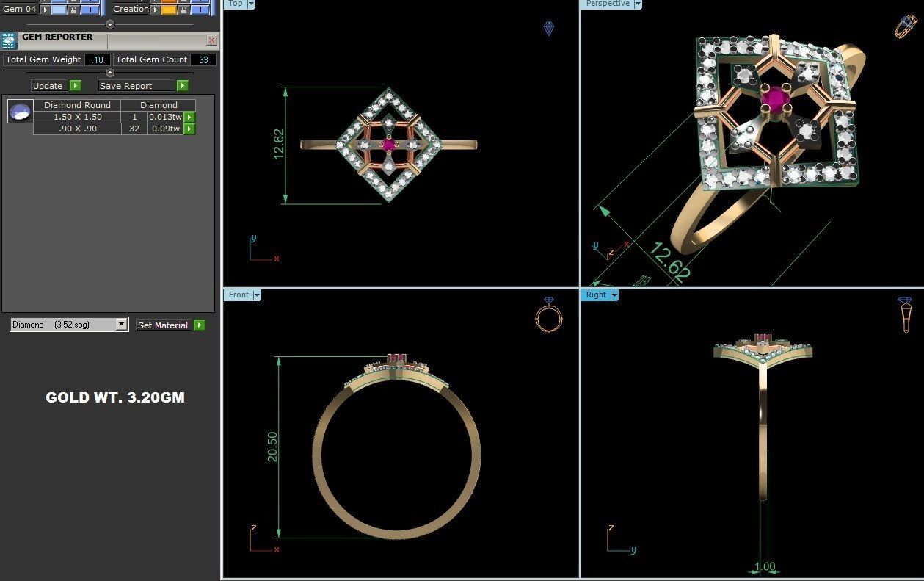
Task: Click the Creation layer orange color swatch
Action: click(169, 10)
